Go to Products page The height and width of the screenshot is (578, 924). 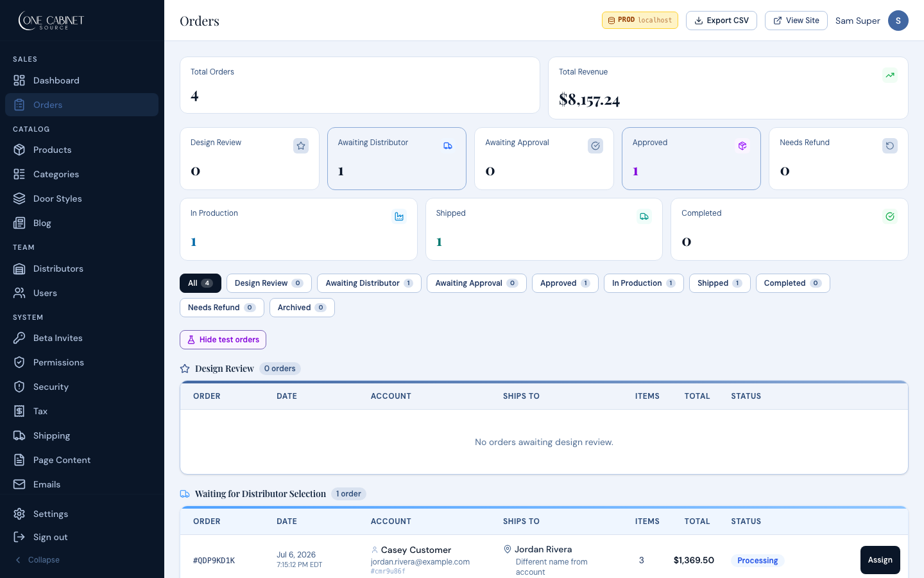pos(81,150)
